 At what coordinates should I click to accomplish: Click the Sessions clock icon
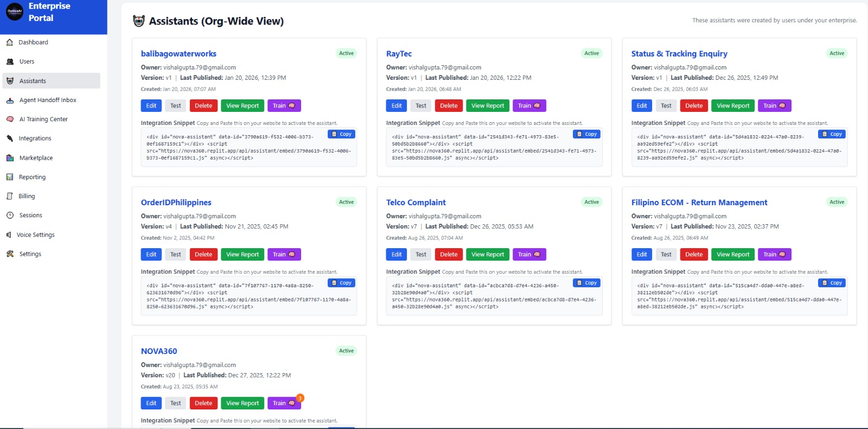pyautogui.click(x=10, y=216)
